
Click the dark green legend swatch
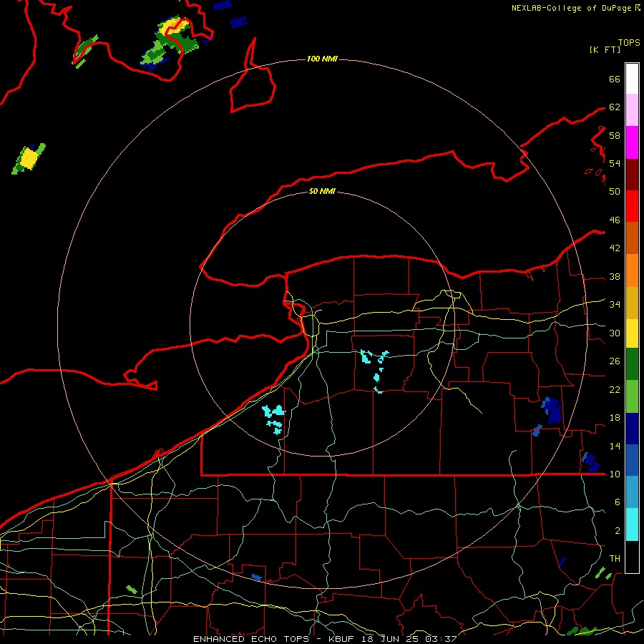(x=632, y=364)
